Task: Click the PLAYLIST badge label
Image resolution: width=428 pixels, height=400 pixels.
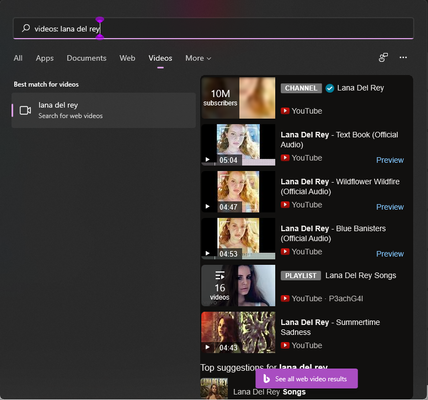Action: [301, 276]
